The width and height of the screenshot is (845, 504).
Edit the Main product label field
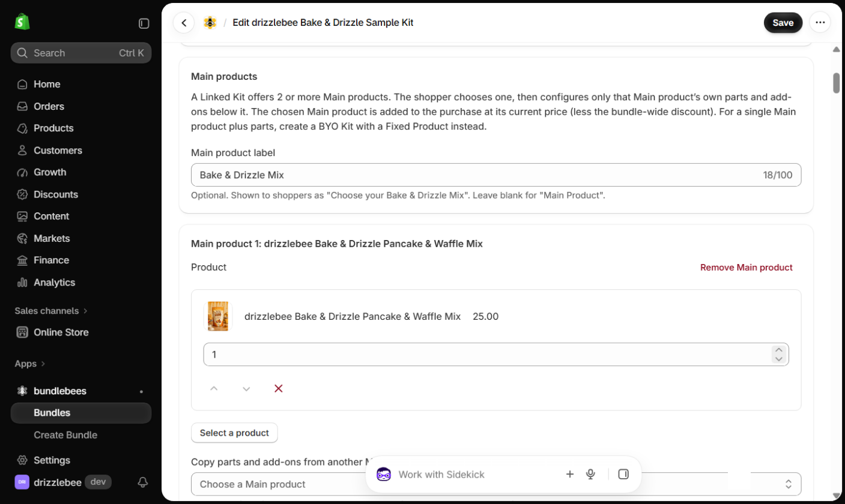[496, 175]
